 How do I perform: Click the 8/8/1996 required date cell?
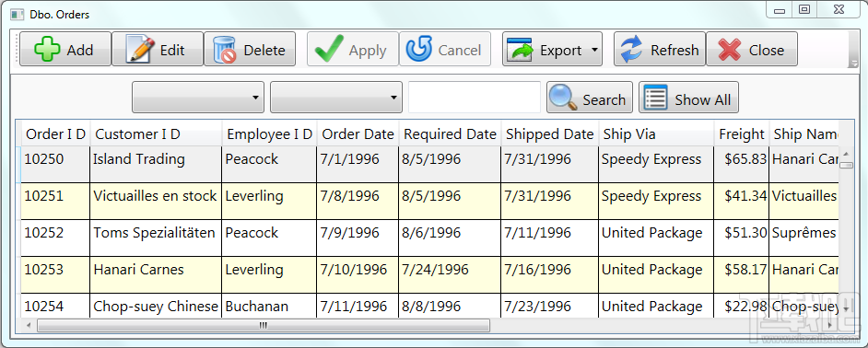click(x=450, y=306)
